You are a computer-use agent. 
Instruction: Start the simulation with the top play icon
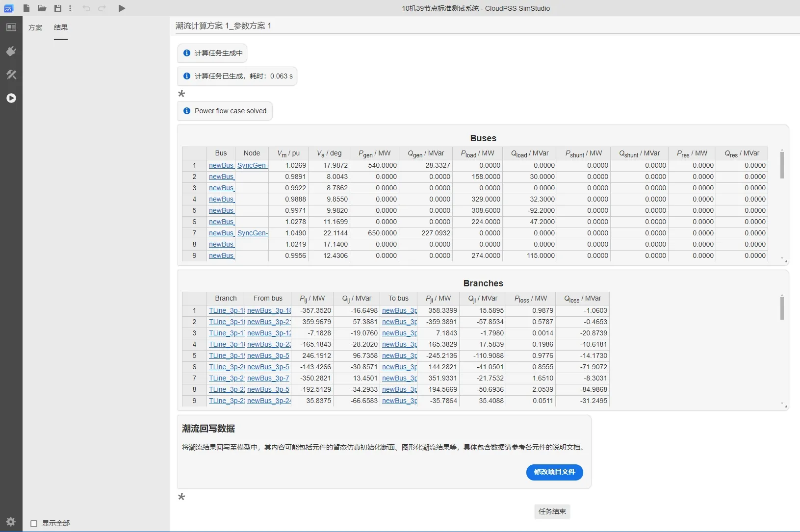click(122, 8)
